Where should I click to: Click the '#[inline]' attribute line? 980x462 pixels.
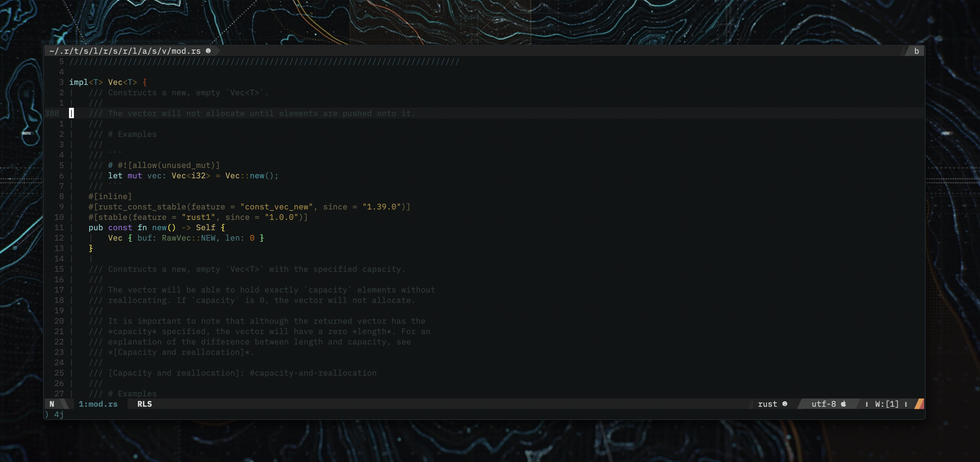pos(110,197)
